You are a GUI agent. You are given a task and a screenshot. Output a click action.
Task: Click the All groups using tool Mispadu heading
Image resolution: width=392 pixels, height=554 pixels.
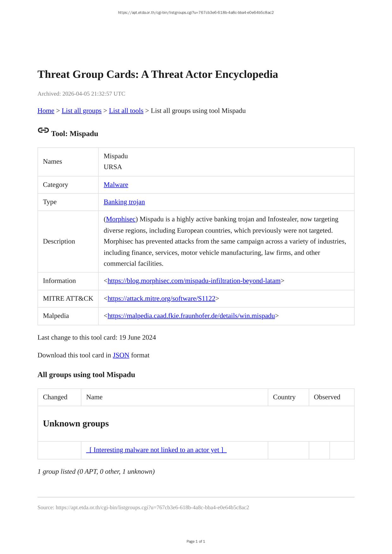86,375
